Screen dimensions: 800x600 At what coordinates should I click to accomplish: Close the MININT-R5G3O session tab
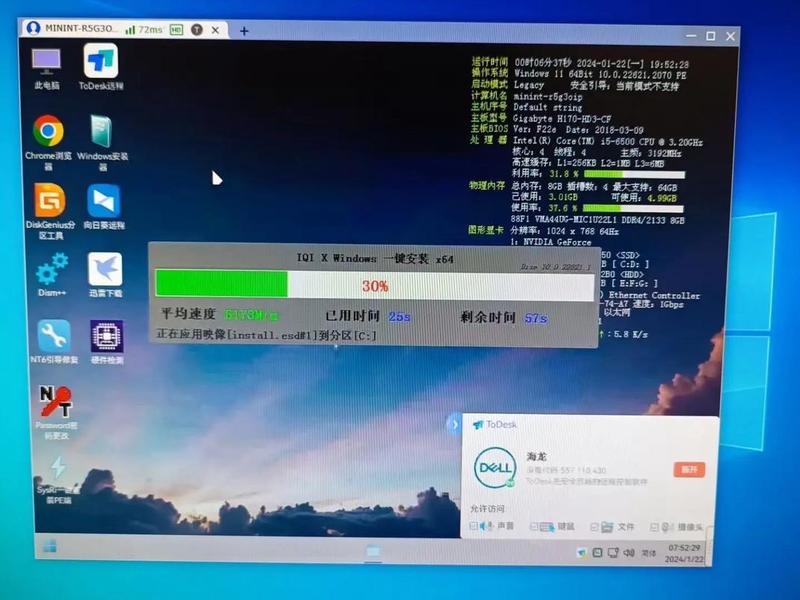215,31
